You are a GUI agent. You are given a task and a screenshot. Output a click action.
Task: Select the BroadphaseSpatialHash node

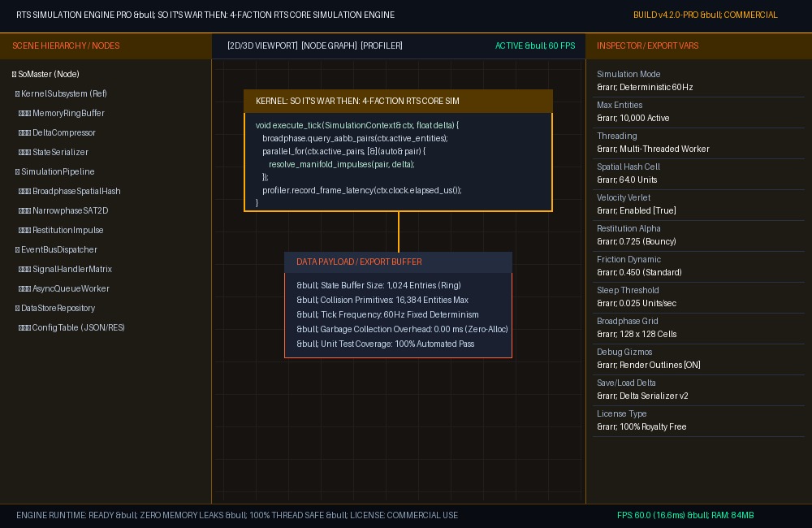69,191
